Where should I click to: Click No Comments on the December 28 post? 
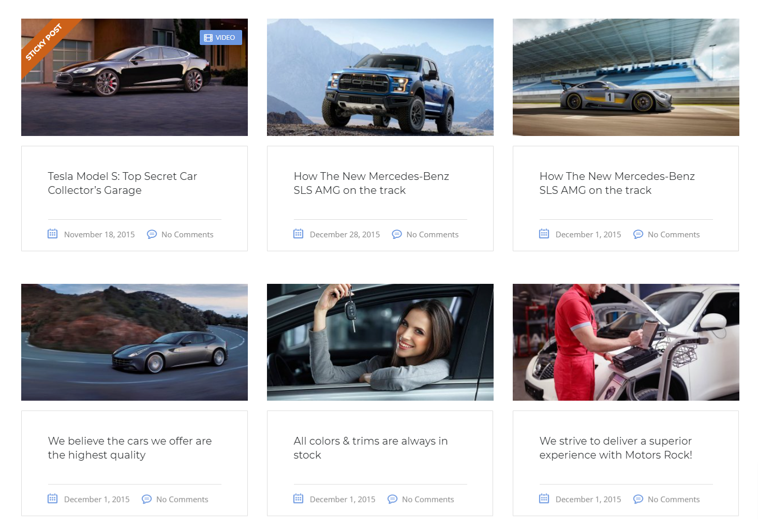tap(433, 235)
